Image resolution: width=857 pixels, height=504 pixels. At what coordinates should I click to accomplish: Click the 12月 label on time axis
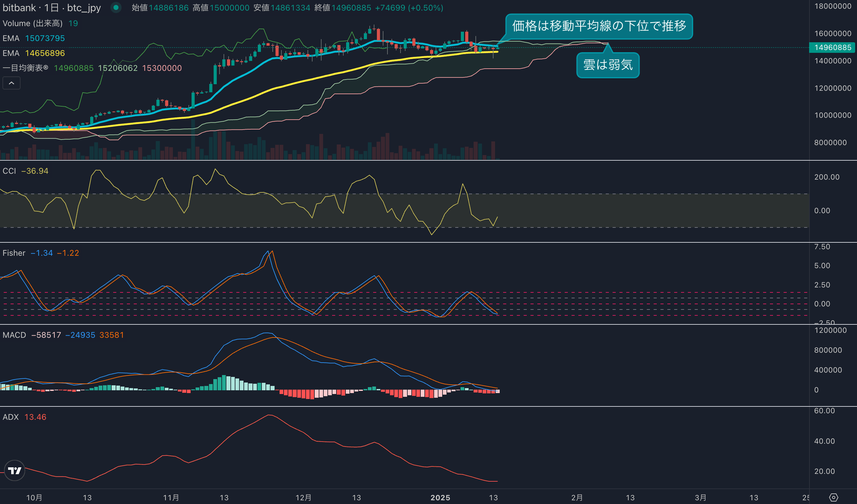(x=303, y=497)
